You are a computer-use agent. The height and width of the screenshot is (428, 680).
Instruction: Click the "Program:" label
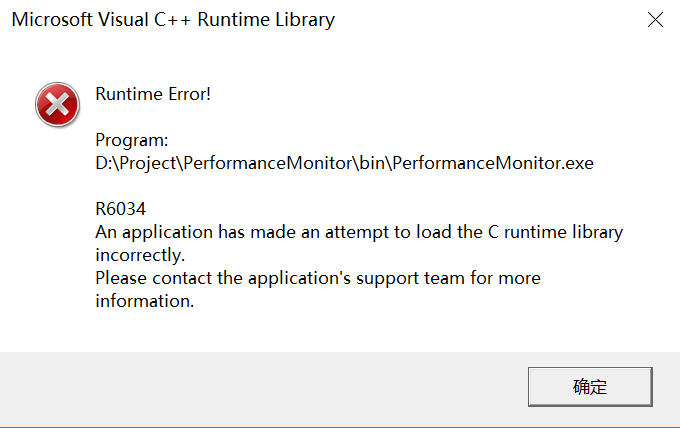132,140
